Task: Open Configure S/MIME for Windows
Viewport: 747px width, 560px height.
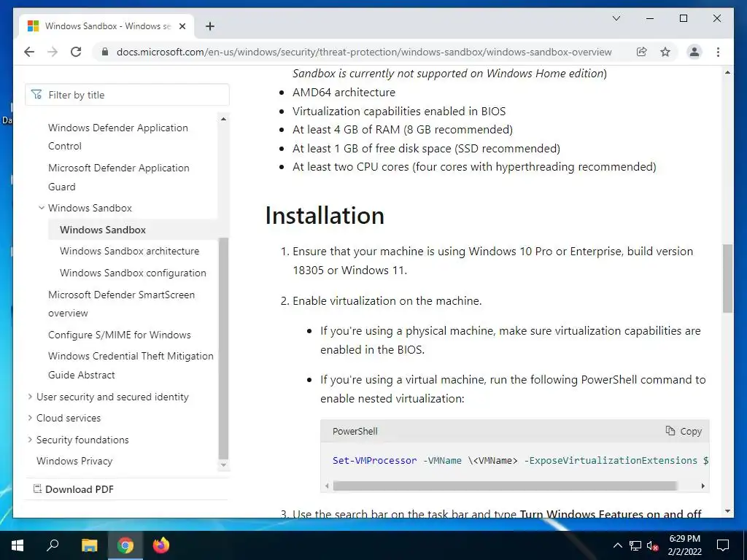Action: pos(119,335)
